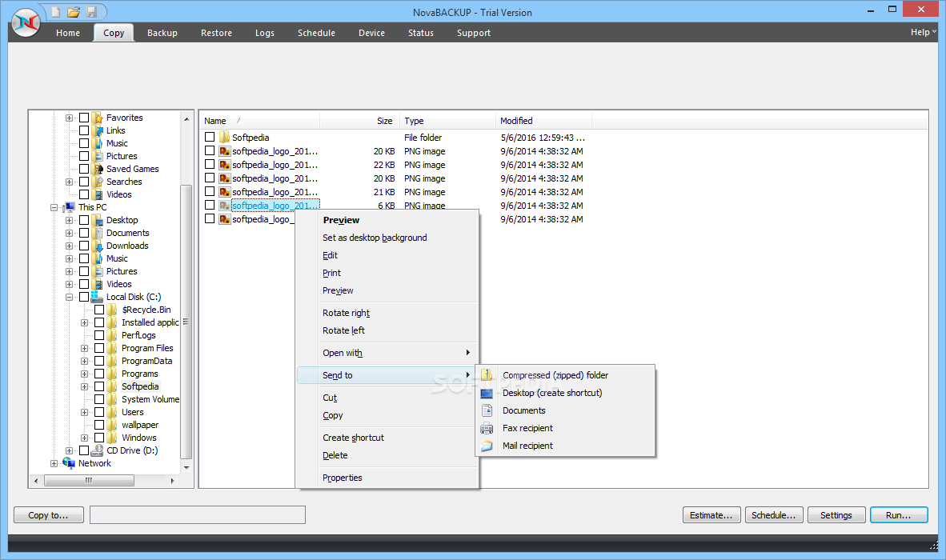Click the Links folder icon in tree
The image size is (946, 560).
coord(98,130)
